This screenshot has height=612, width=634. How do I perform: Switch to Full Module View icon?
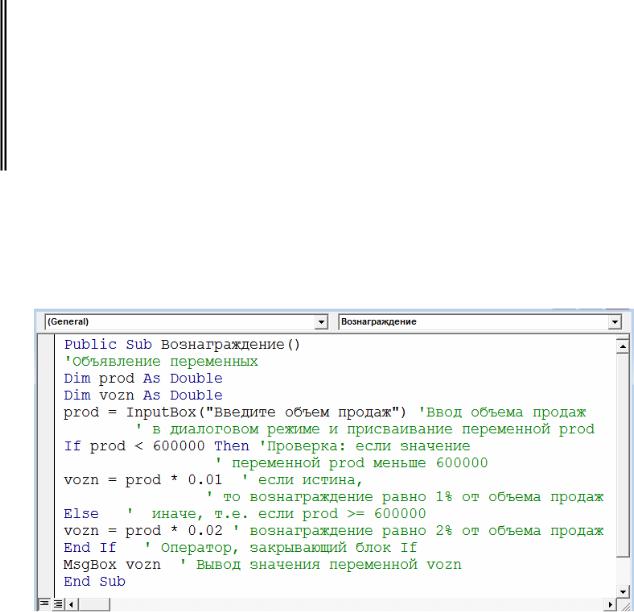[58, 604]
